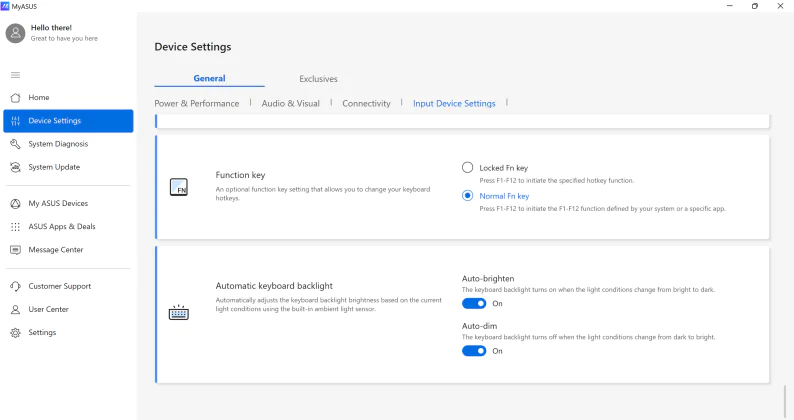Click the Device Settings sliders icon
Viewport: 794px width, 420px height.
click(x=16, y=121)
